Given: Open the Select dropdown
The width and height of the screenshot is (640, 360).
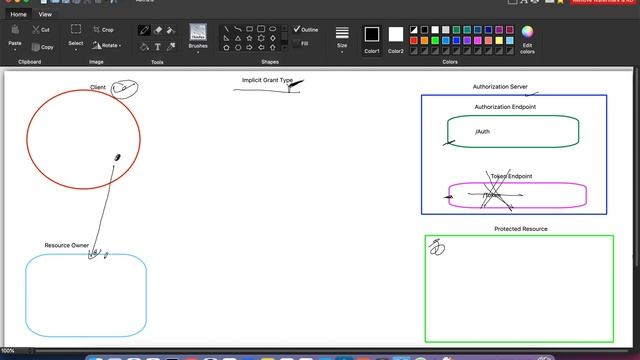Looking at the screenshot, I should [x=76, y=50].
